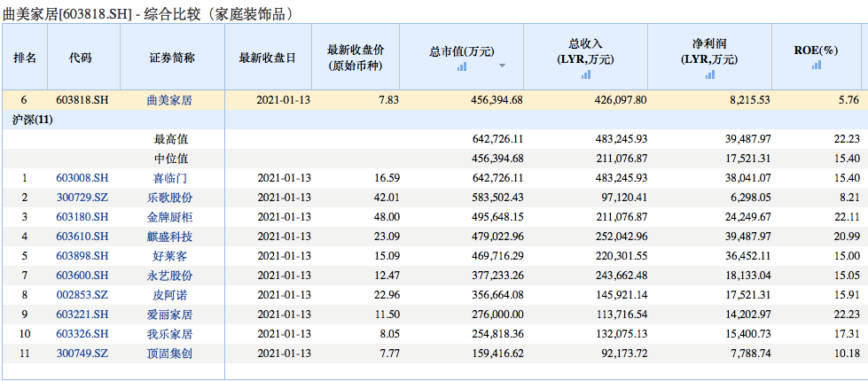
Task: Click the chart icon under ROE(%)
Action: click(x=816, y=65)
